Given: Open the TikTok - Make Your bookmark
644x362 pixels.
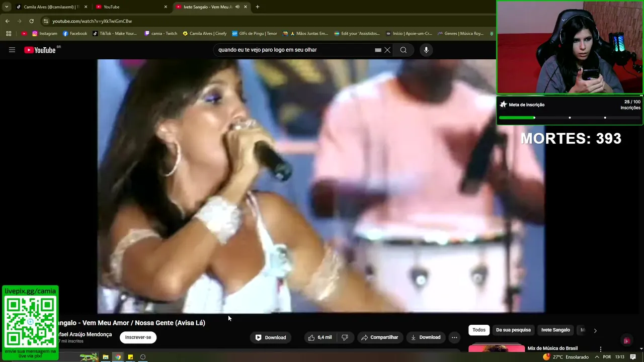Looking at the screenshot, I should tap(115, 34).
